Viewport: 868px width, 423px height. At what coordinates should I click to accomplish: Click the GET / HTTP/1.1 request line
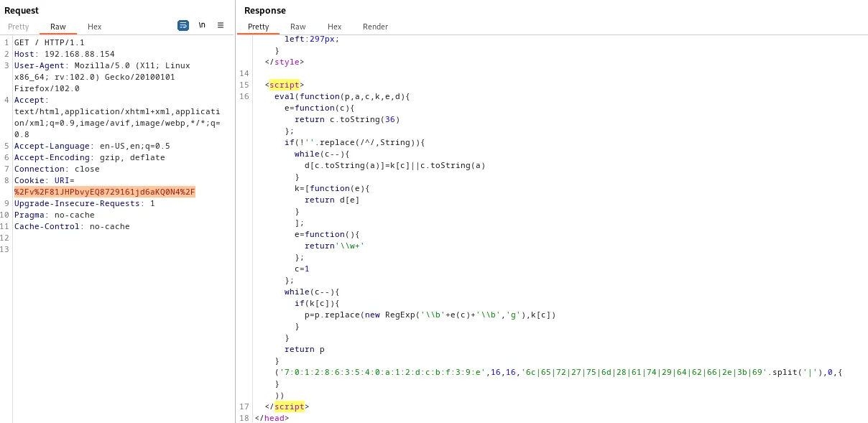[49, 42]
